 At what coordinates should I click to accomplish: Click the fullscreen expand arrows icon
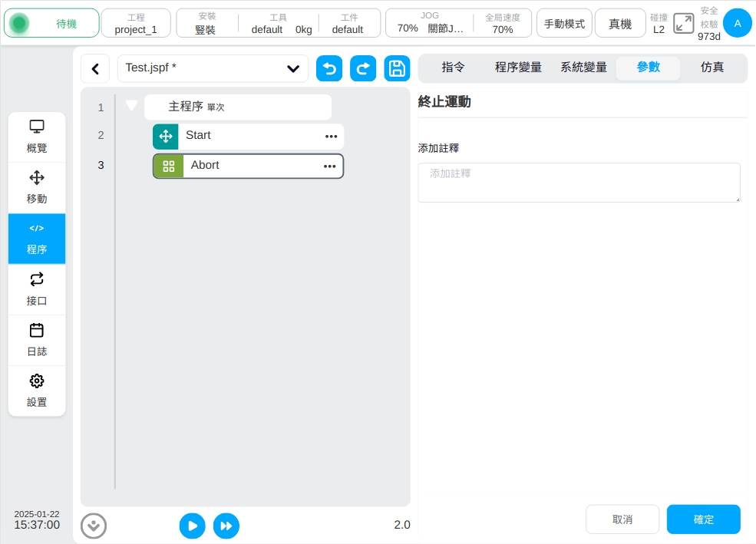(x=684, y=23)
